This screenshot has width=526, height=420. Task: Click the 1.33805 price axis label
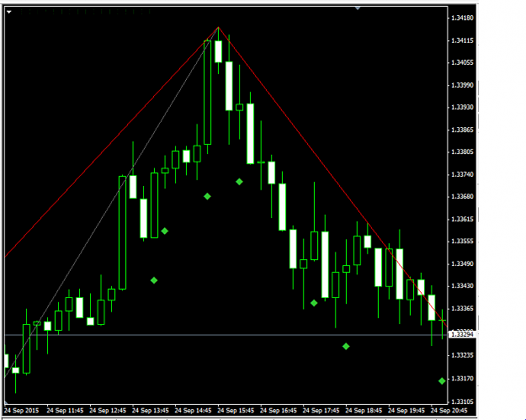463,152
